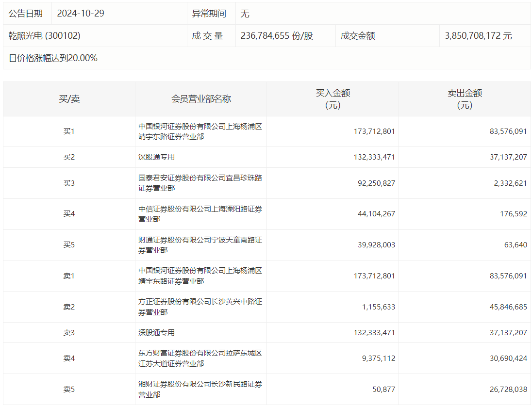
Task: Select the 买2 row label
Action: coord(69,157)
